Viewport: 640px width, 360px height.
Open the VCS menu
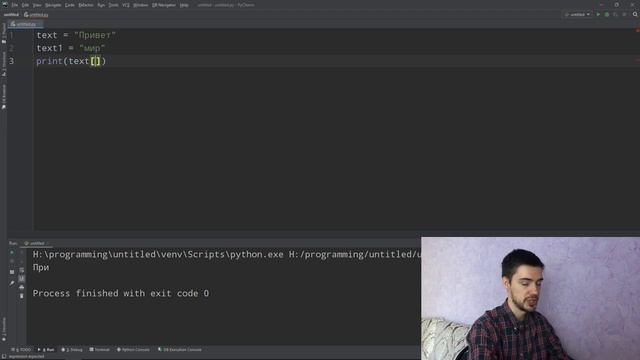126,5
